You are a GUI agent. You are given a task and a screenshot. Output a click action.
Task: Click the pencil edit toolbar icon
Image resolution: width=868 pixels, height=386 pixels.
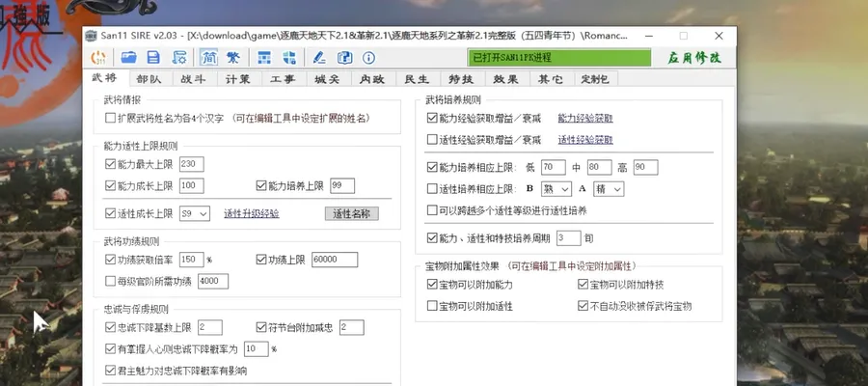(x=319, y=58)
